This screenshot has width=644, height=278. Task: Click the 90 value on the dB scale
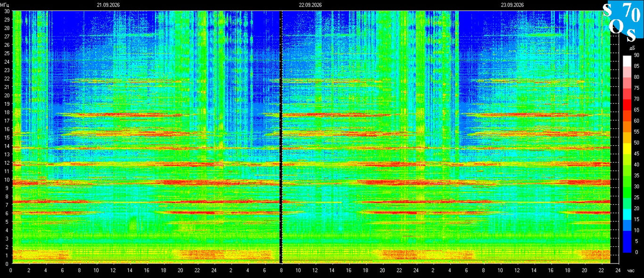(636, 55)
